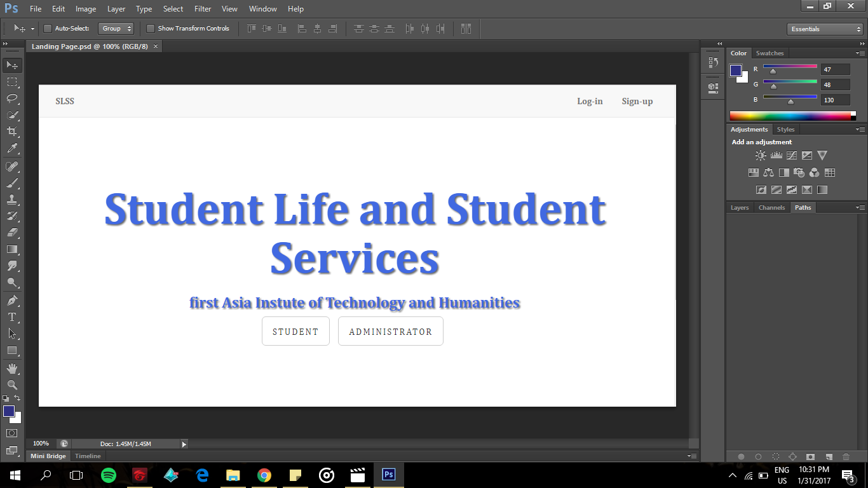The width and height of the screenshot is (868, 488).
Task: Select the Clone Stamp tool
Action: 12,200
